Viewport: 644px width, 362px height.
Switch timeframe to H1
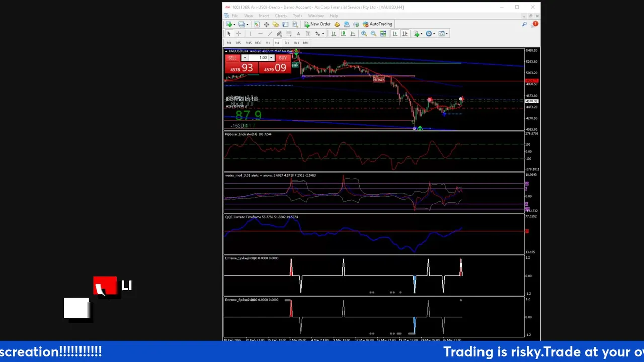click(268, 43)
